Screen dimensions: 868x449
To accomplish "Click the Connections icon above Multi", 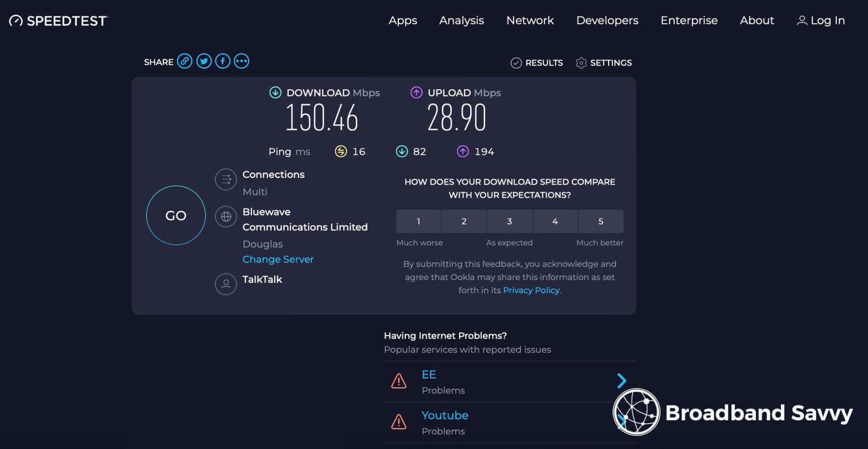I will (x=226, y=179).
